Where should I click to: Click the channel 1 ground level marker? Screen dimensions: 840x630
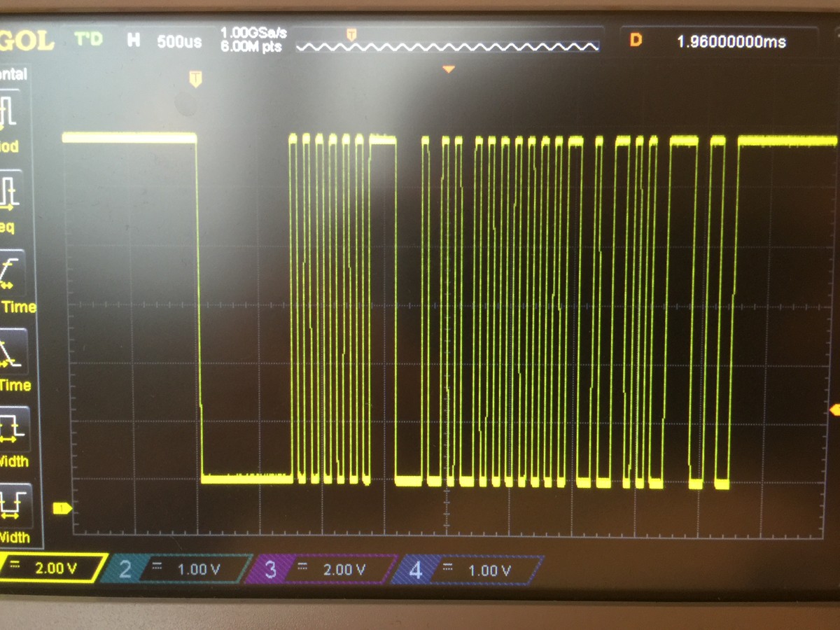point(62,507)
